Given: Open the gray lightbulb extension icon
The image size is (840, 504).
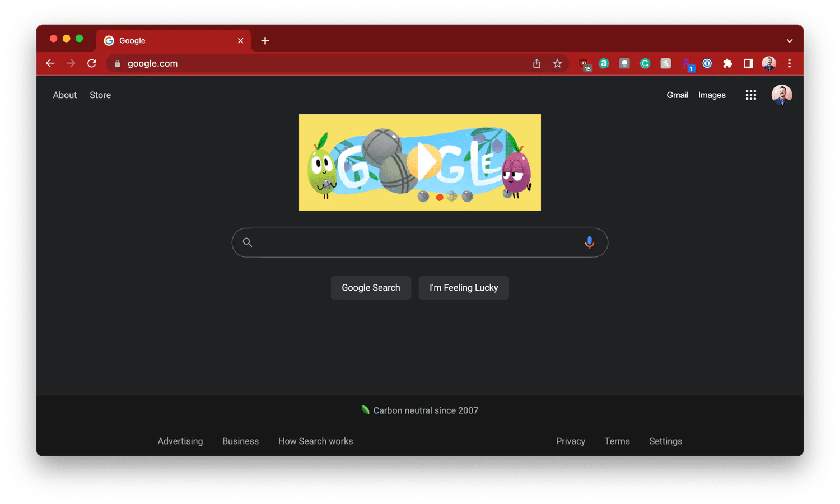Looking at the screenshot, I should click(x=624, y=63).
